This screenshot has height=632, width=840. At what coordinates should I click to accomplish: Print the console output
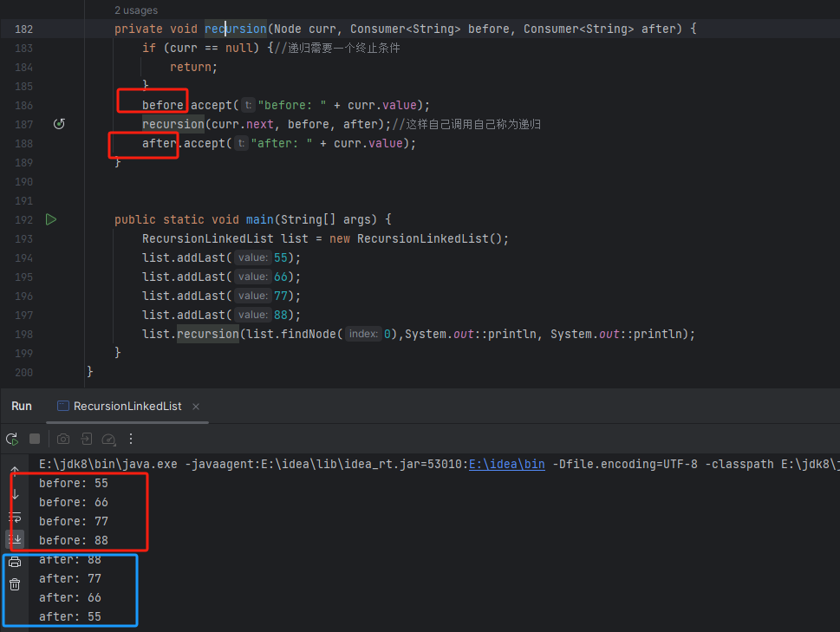click(x=15, y=562)
